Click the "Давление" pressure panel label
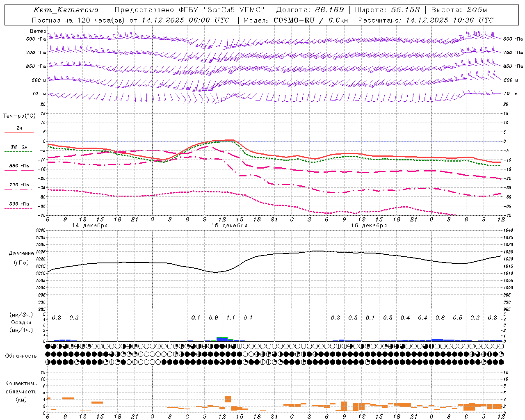The height and width of the screenshot is (420, 525). (x=21, y=253)
